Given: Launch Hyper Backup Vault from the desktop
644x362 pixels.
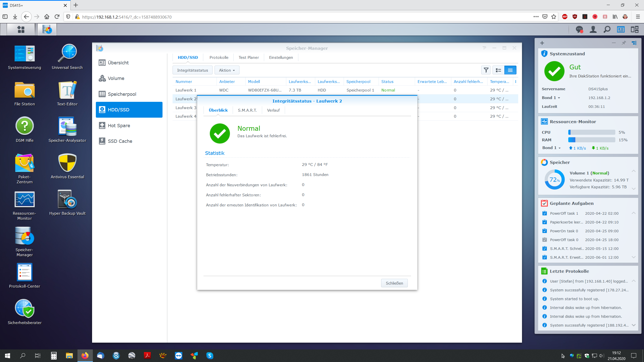Looking at the screenshot, I should 67,200.
